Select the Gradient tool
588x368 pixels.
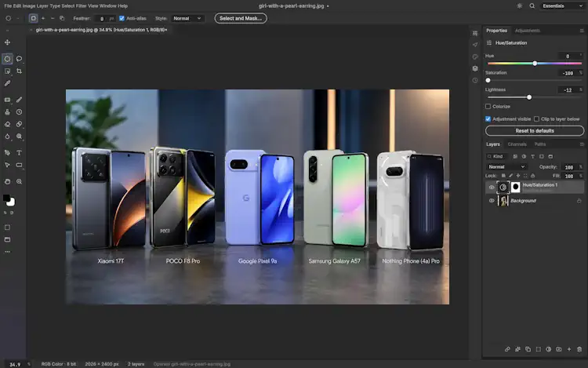click(7, 100)
